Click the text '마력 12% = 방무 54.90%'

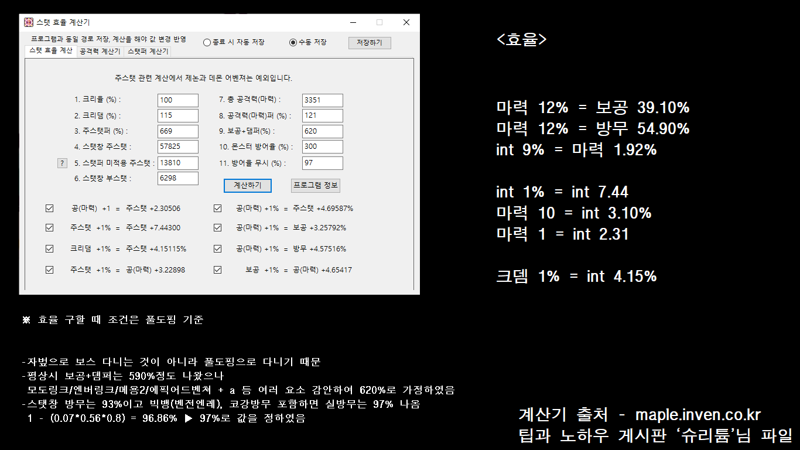[593, 129]
